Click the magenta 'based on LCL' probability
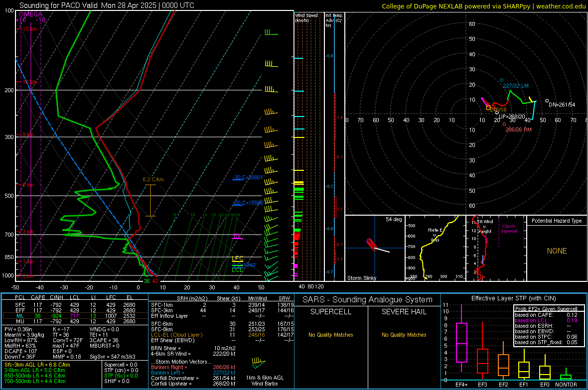Viewport: 588px width, 390px height. click(546, 321)
